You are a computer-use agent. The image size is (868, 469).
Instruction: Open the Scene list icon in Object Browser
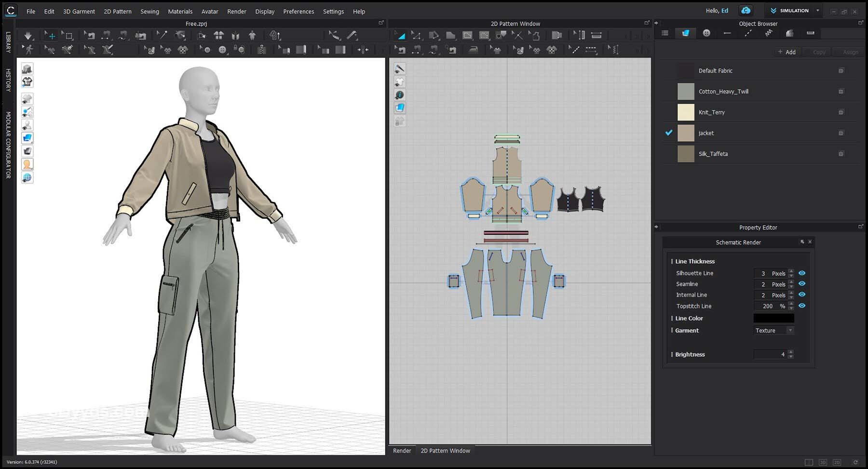coord(665,33)
